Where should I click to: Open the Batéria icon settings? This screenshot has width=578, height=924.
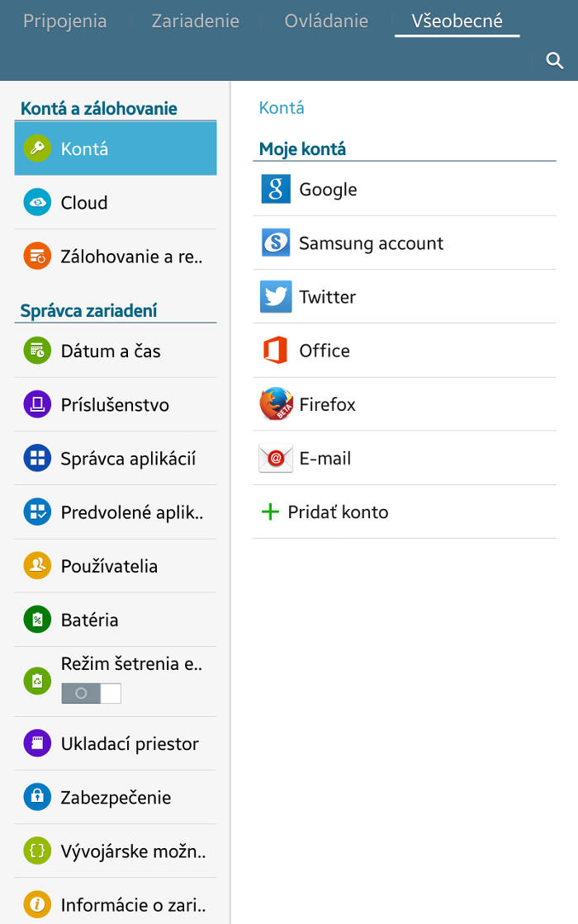click(36, 619)
